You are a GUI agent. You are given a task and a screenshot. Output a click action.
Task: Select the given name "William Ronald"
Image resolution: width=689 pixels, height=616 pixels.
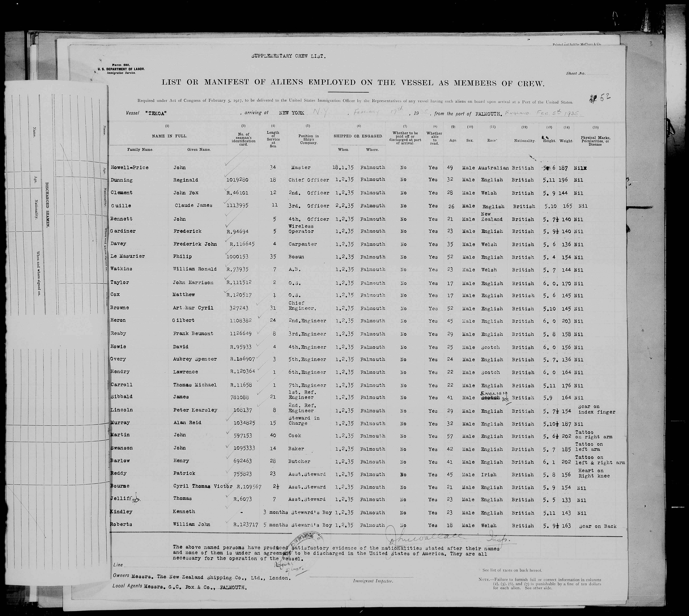[x=195, y=269]
